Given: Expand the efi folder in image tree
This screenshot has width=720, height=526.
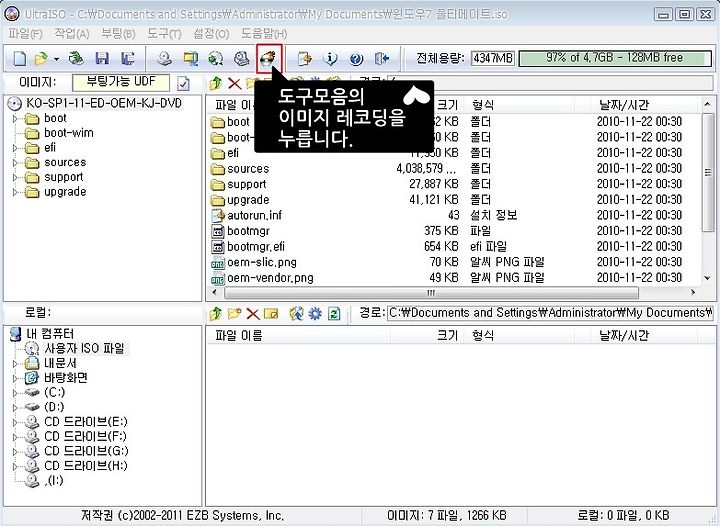Looking at the screenshot, I should pos(15,148).
